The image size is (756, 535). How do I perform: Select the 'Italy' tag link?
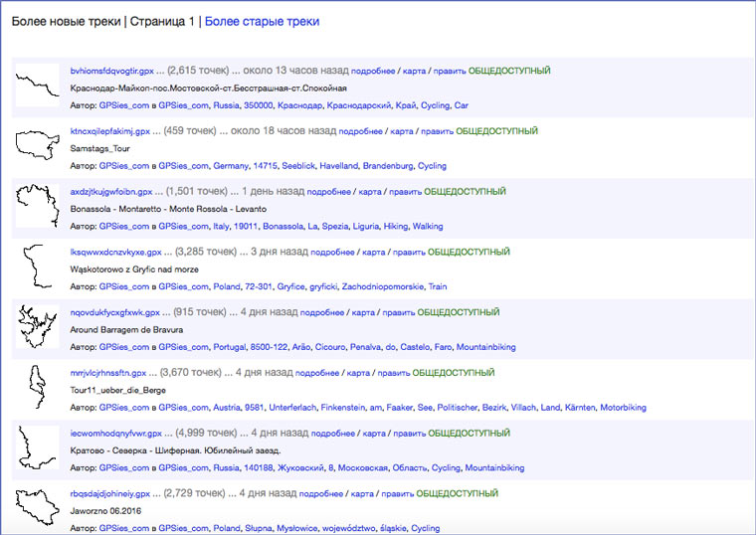[221, 226]
